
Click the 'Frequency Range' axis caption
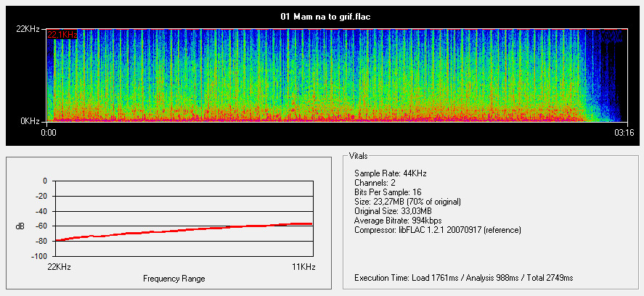click(x=174, y=279)
